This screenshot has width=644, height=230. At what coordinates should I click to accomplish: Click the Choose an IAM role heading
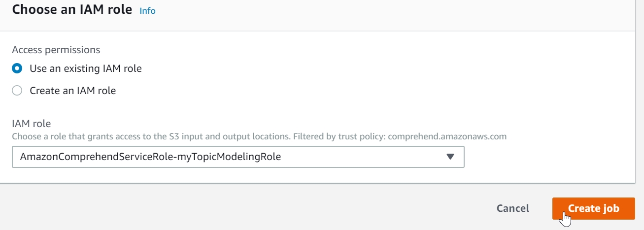pyautogui.click(x=72, y=10)
